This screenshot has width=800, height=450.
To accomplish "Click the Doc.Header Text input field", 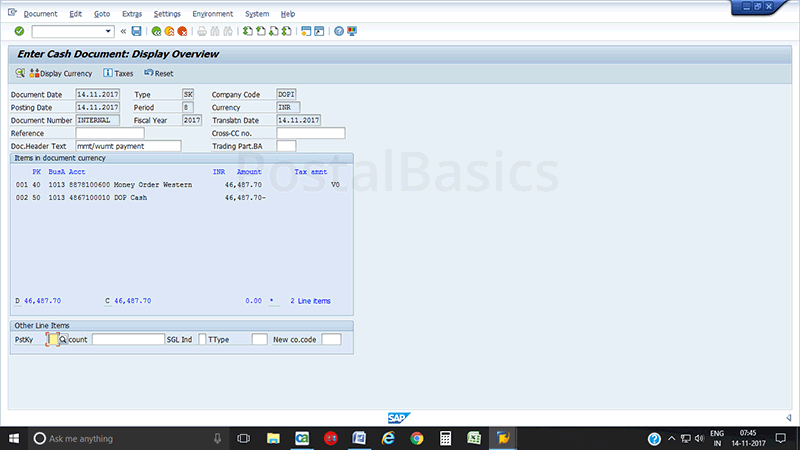I will point(128,146).
